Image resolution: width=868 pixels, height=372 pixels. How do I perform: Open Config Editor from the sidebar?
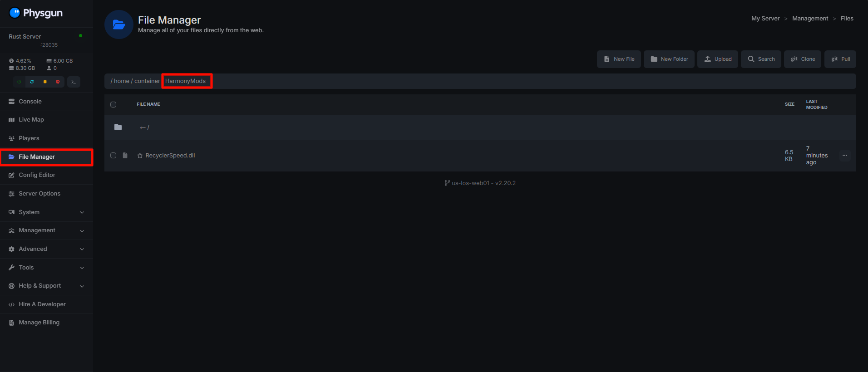pos(37,175)
